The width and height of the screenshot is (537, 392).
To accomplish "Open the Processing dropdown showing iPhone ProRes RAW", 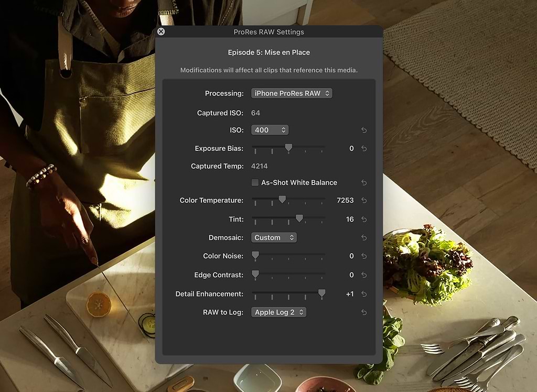I will tap(292, 93).
